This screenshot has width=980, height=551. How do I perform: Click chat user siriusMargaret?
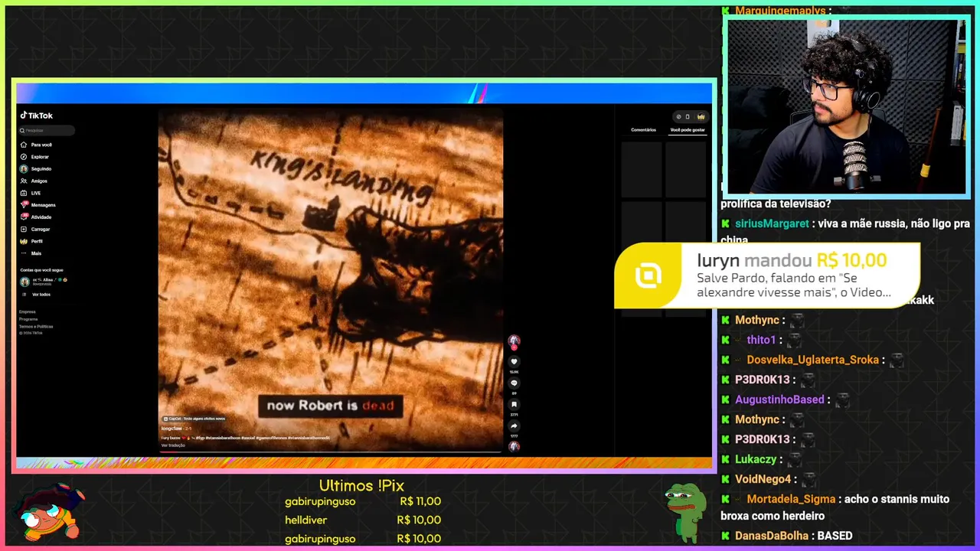[x=772, y=223]
